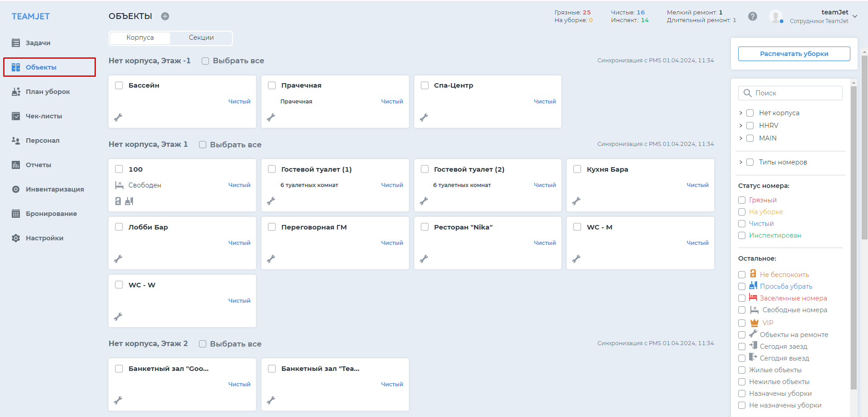Screen dimensions: 868x417
Task: Enable the На уборке status filter
Action: (x=742, y=212)
